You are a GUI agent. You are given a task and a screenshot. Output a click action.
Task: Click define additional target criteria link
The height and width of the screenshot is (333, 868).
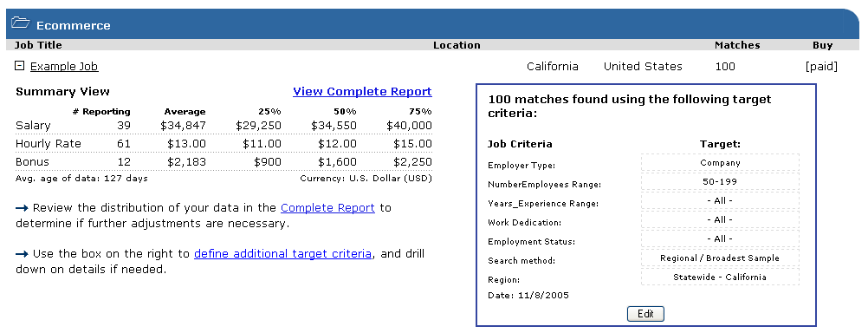(282, 254)
